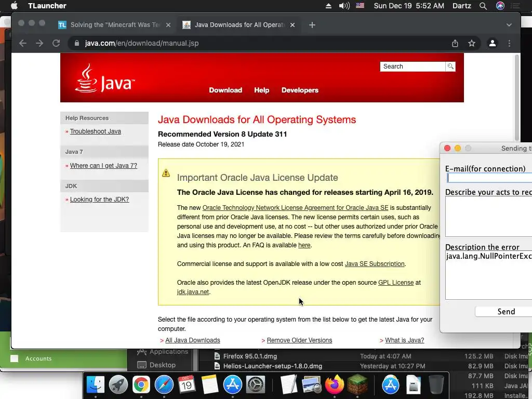Screen dimensions: 532x399
Task: Click the Java site search magnifier button
Action: (x=450, y=66)
